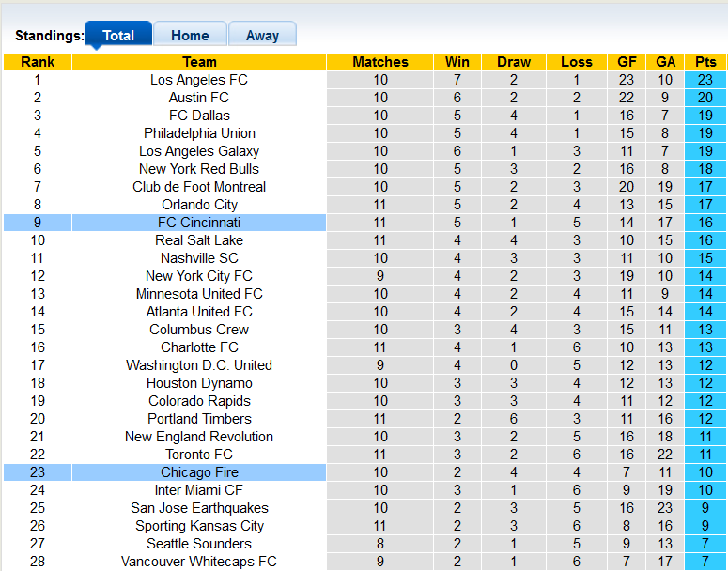Screen dimensions: 728x571
Task: Open Vancouver Whitecaps FC team link
Action: (199, 562)
